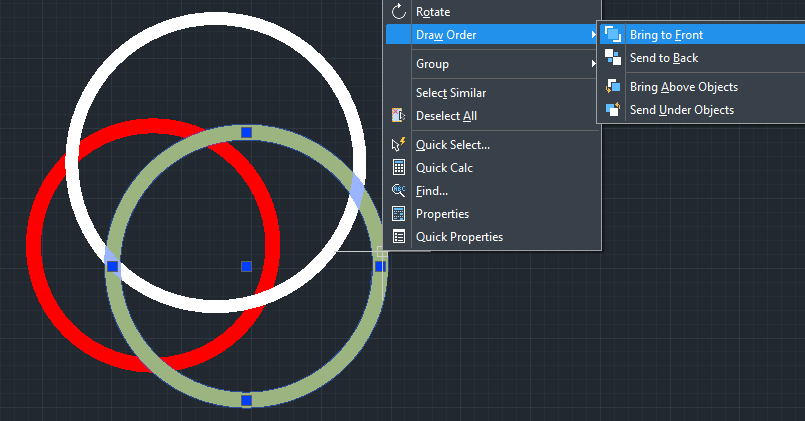
Task: Click the right grip of green circle
Action: [x=380, y=266]
